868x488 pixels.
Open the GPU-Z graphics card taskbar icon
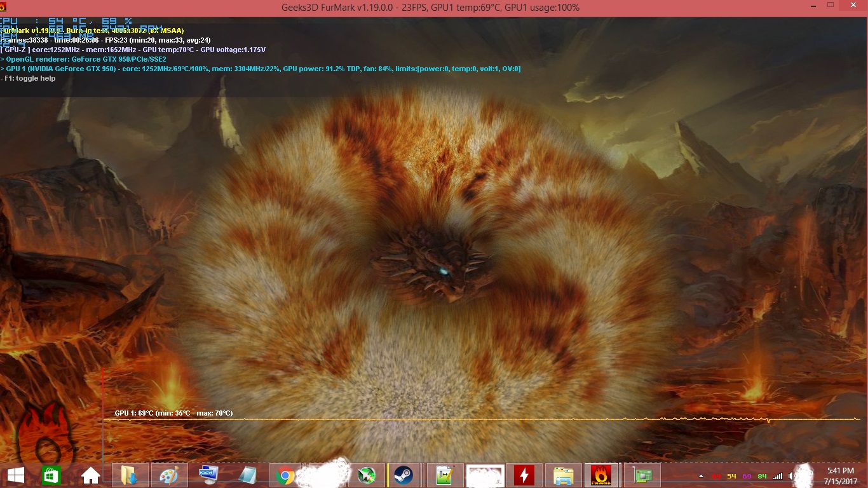tap(643, 475)
